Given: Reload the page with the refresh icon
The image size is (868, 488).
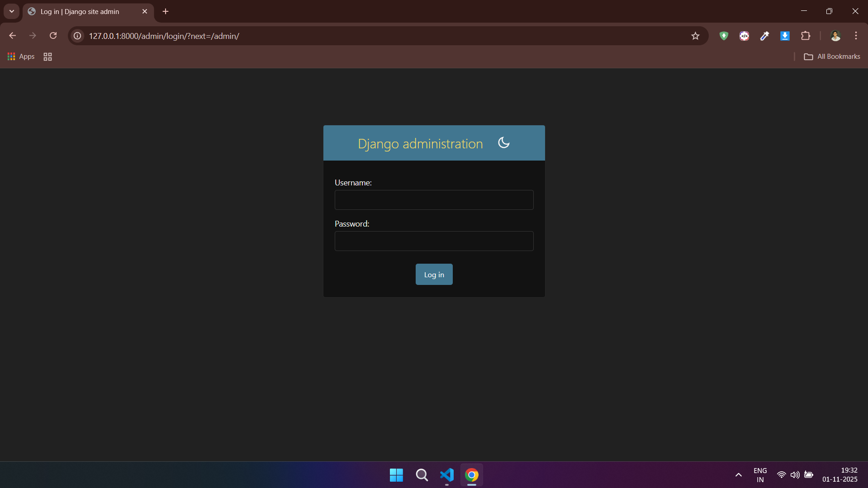Looking at the screenshot, I should (53, 36).
